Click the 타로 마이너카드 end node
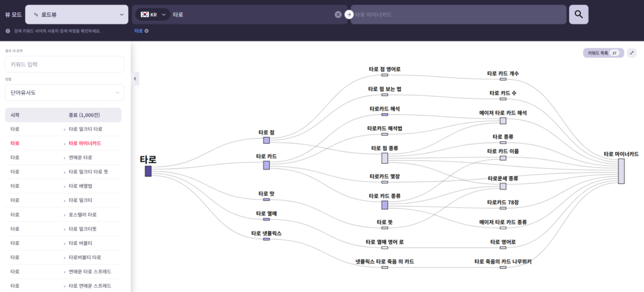Image resolution: width=644 pixels, height=292 pixels. pos(621,171)
